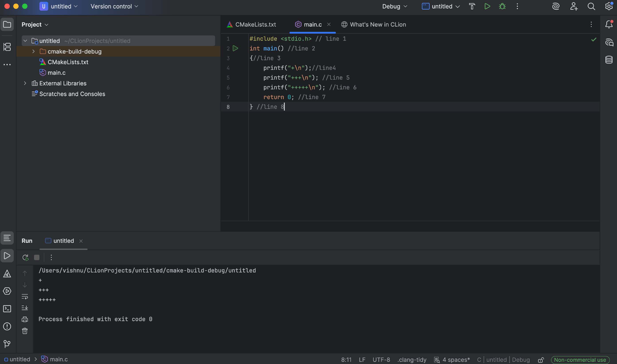Screen dimensions: 617x364
Task: Open the 4 spaces indent settings
Action: point(452,360)
